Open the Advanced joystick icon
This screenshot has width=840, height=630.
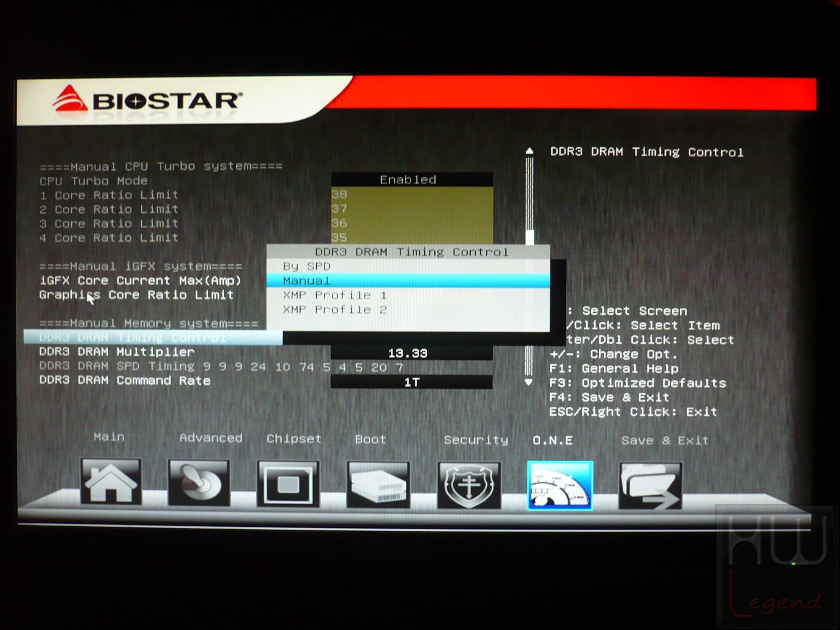(x=199, y=483)
